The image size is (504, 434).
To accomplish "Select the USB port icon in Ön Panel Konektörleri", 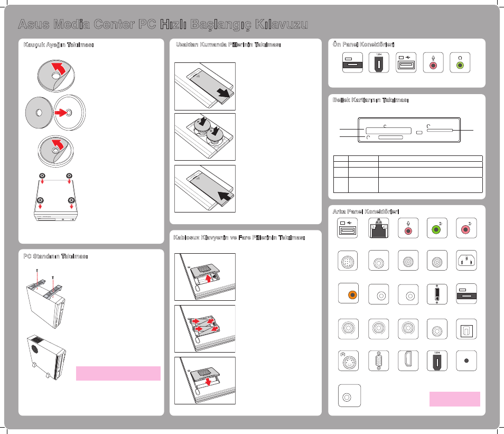I will (x=406, y=62).
